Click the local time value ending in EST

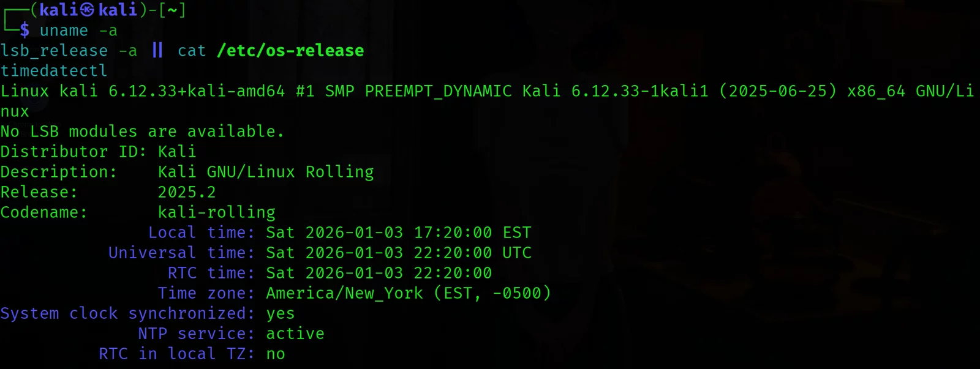tap(398, 233)
